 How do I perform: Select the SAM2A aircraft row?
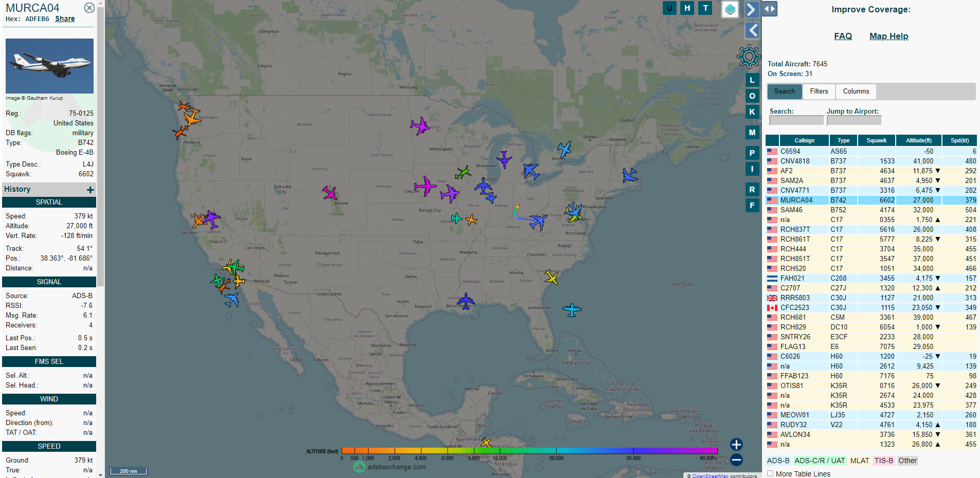pos(871,180)
